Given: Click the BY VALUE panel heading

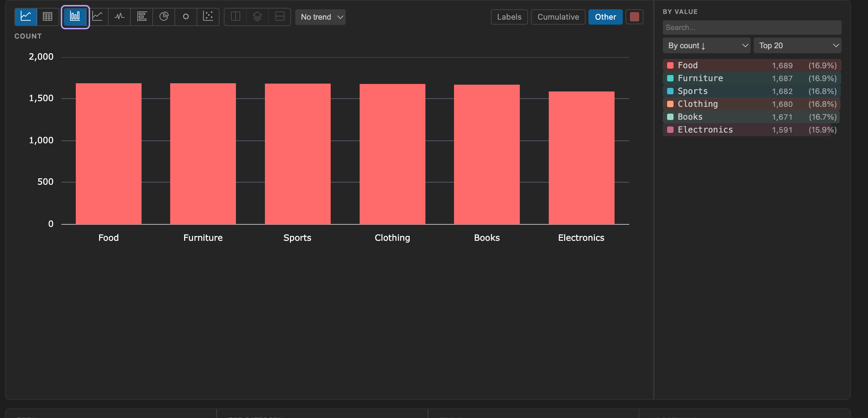Looking at the screenshot, I should click(x=680, y=11).
